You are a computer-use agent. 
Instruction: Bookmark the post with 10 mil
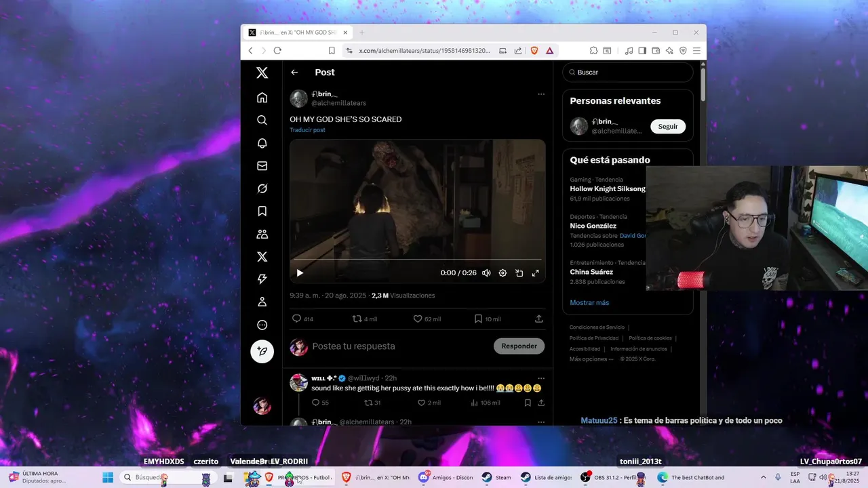488,319
